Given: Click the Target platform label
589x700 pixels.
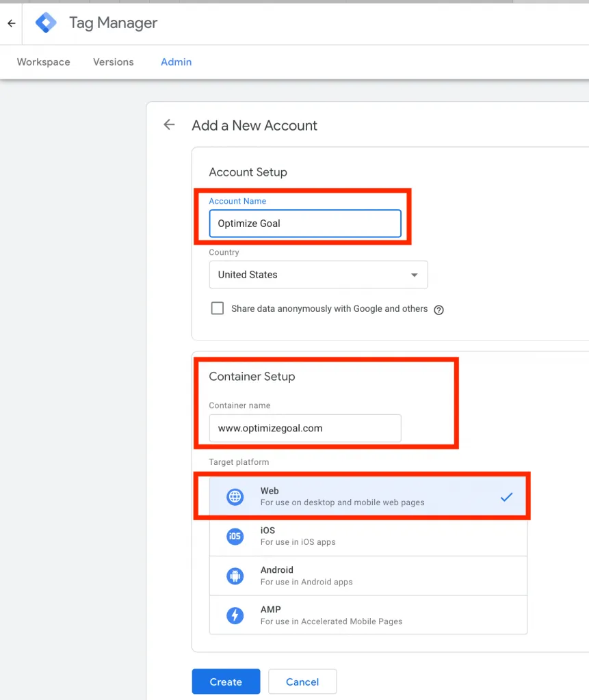Looking at the screenshot, I should coord(239,462).
